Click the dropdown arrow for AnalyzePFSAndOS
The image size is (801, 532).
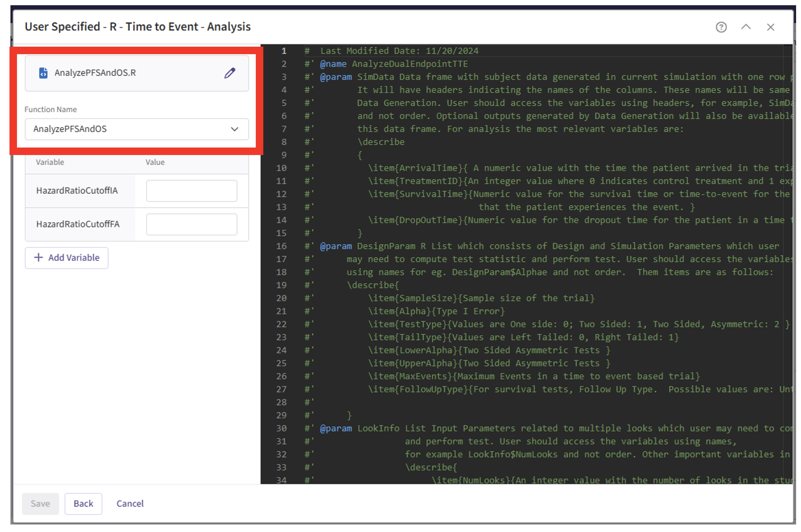(234, 129)
